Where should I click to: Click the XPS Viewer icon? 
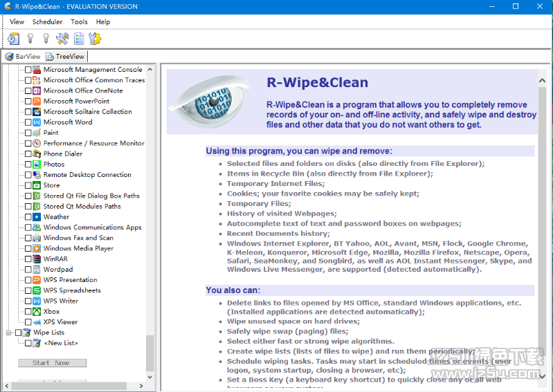pos(37,322)
